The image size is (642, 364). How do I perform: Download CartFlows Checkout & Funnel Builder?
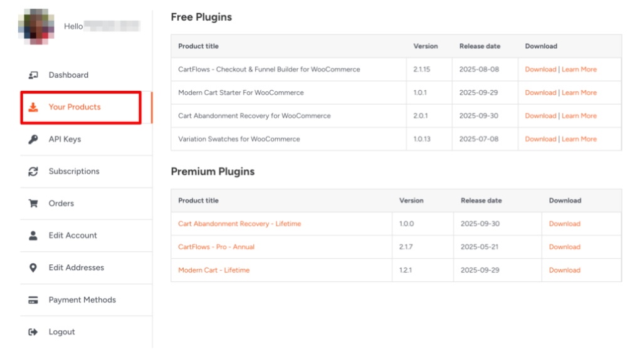[540, 70]
